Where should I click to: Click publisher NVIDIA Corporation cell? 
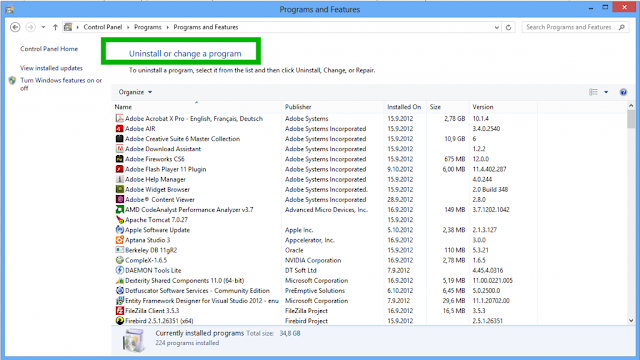coord(313,260)
